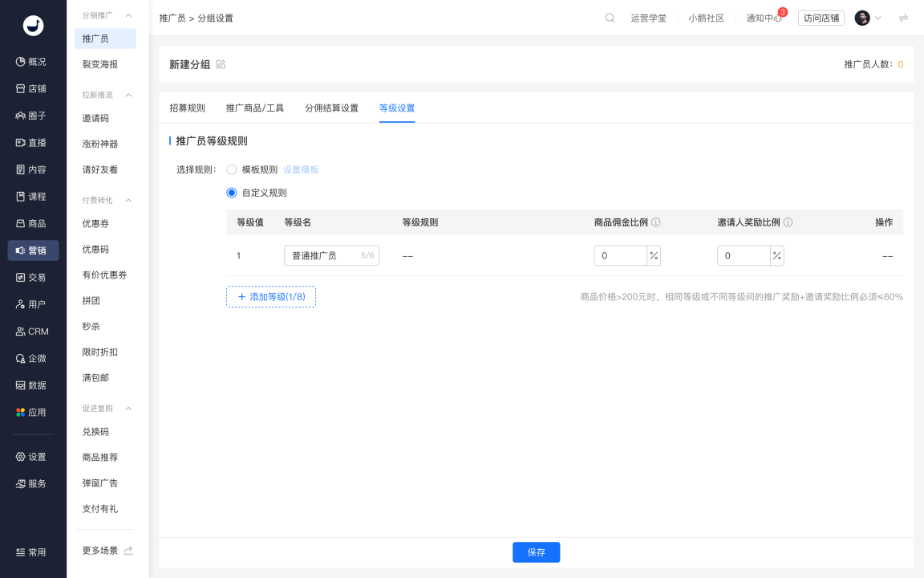
Task: Click info icon beside 商品佣金比例
Action: 655,222
